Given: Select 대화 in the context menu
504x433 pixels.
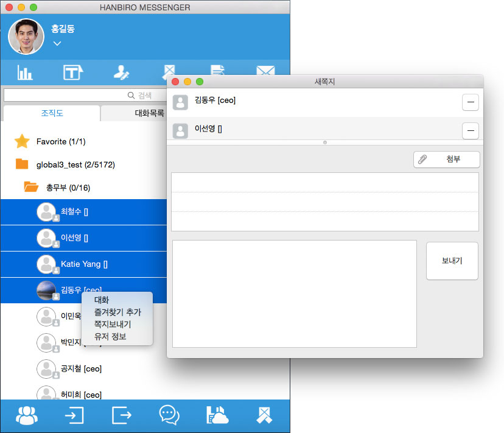Looking at the screenshot, I should tap(102, 300).
